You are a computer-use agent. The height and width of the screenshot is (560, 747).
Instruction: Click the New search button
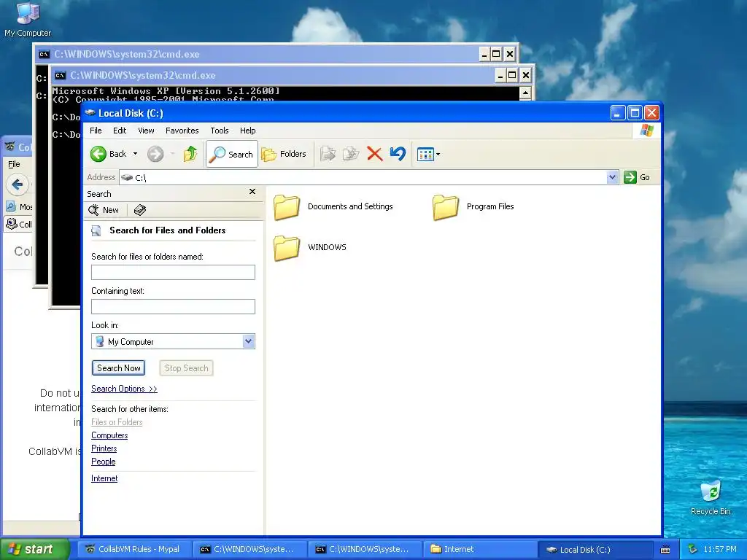tap(104, 210)
